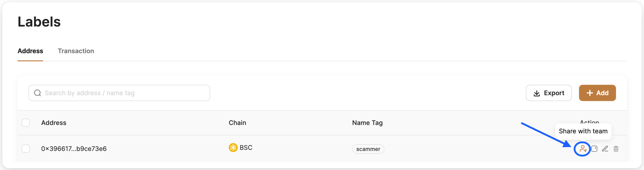Edit the scammer label with pencil icon
This screenshot has width=644, height=170.
click(x=605, y=149)
